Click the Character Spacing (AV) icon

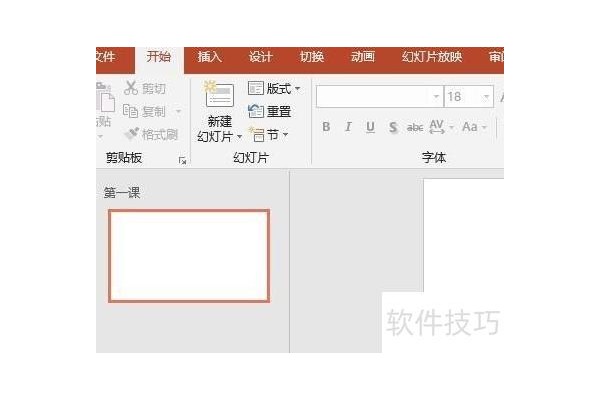pyautogui.click(x=437, y=127)
